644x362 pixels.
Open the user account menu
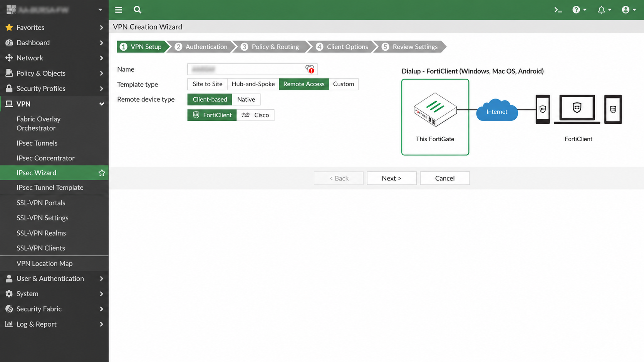(x=629, y=10)
